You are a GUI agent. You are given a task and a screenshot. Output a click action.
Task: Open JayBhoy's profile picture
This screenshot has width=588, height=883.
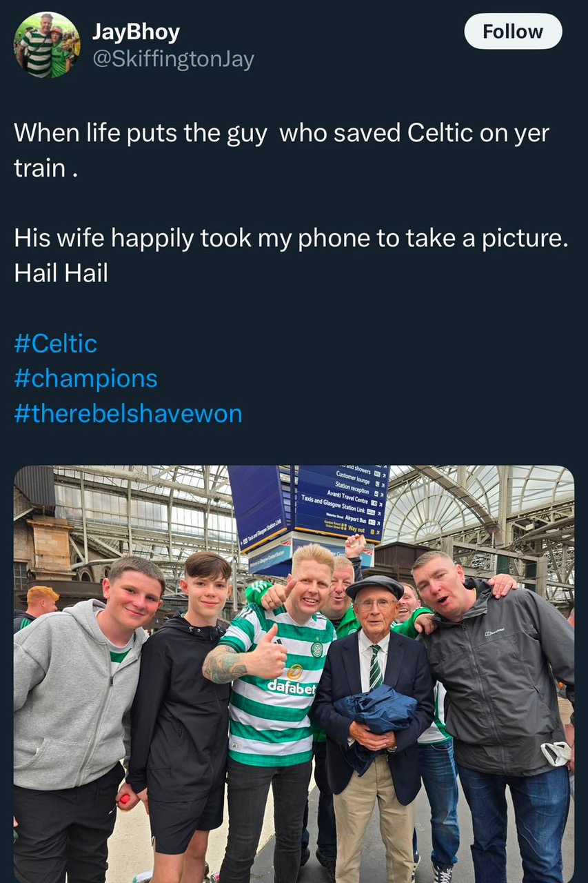tap(47, 44)
